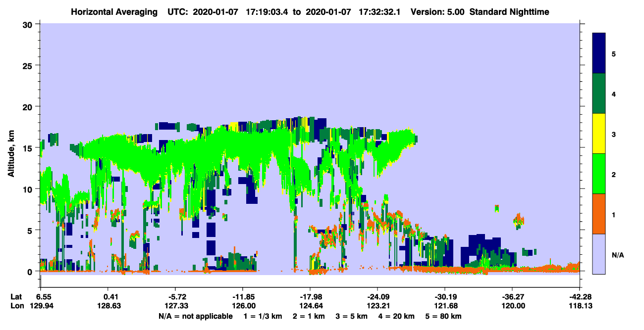Viewport: 644px width, 330px height.
Task: Click the 'Lon' row label
Action: (17, 306)
